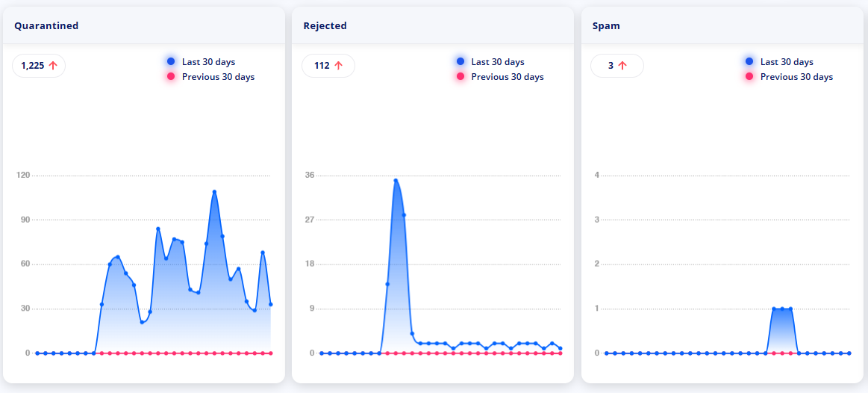Screen dimensions: 868x393
Task: Click the Rejected card title
Action: (325, 25)
